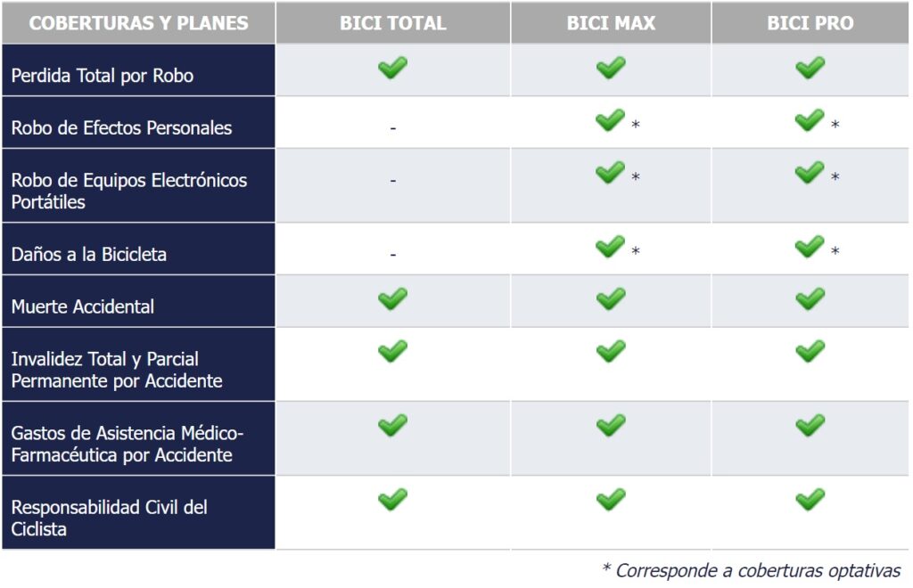The width and height of the screenshot is (913, 588).
Task: Click BICI PRO checkmark for Muerte Accidental
Action: tap(810, 298)
